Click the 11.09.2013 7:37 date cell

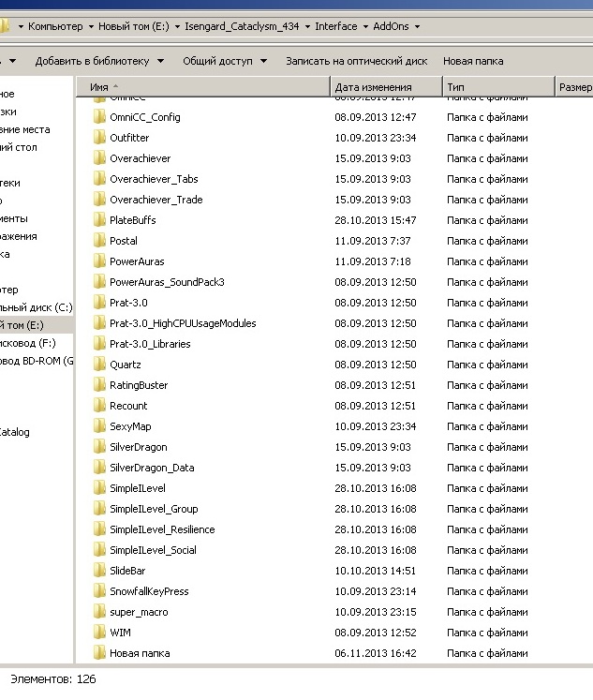[373, 241]
